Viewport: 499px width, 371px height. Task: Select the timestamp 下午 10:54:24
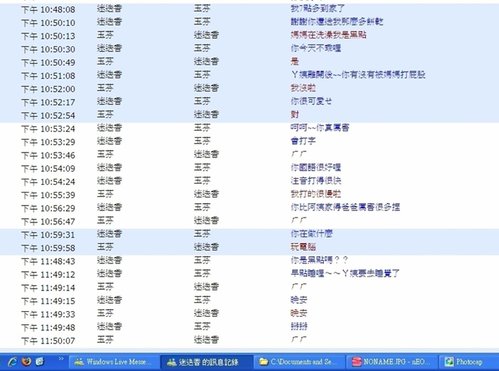[48, 182]
